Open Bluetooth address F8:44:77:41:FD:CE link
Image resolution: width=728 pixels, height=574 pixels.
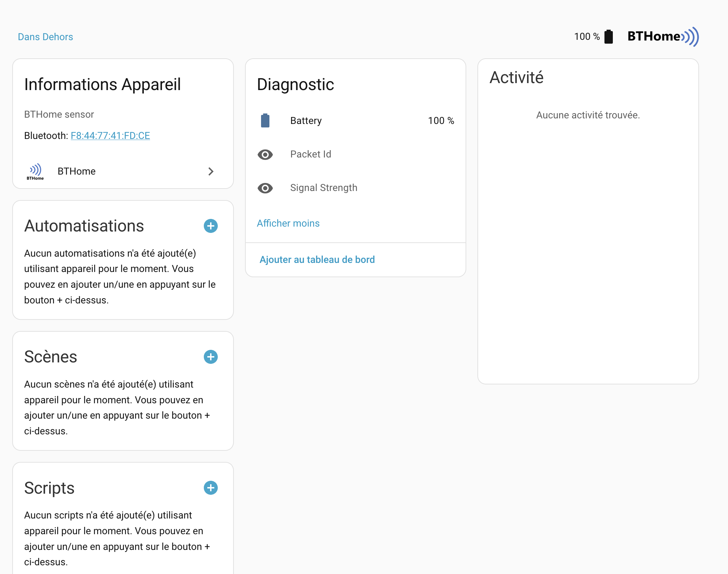110,135
